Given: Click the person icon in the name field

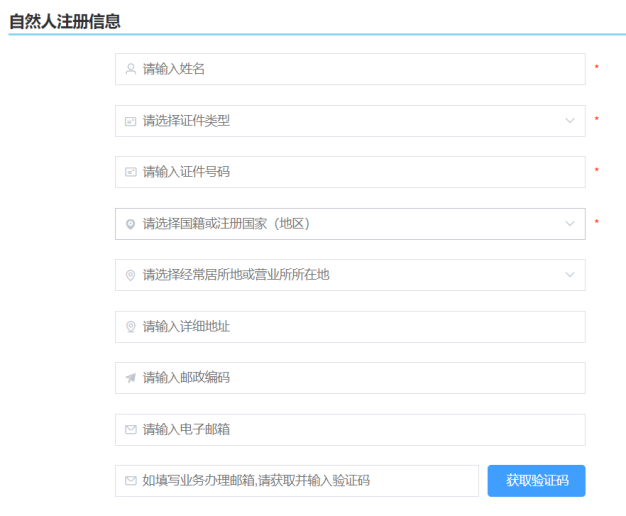Looking at the screenshot, I should [130, 69].
